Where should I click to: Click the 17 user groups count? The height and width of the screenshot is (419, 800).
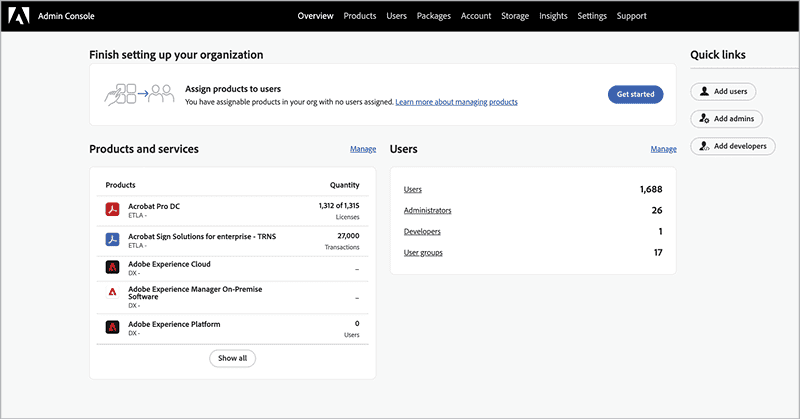point(658,253)
